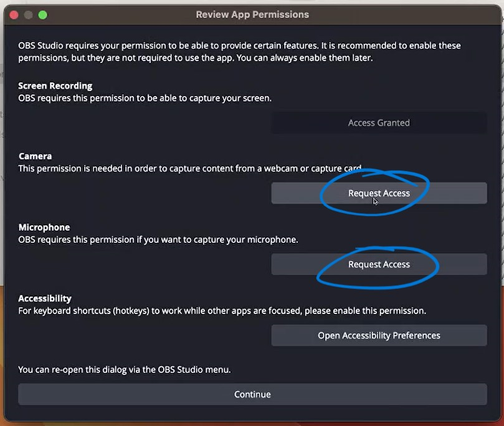Zoom the window with green button

(x=43, y=15)
